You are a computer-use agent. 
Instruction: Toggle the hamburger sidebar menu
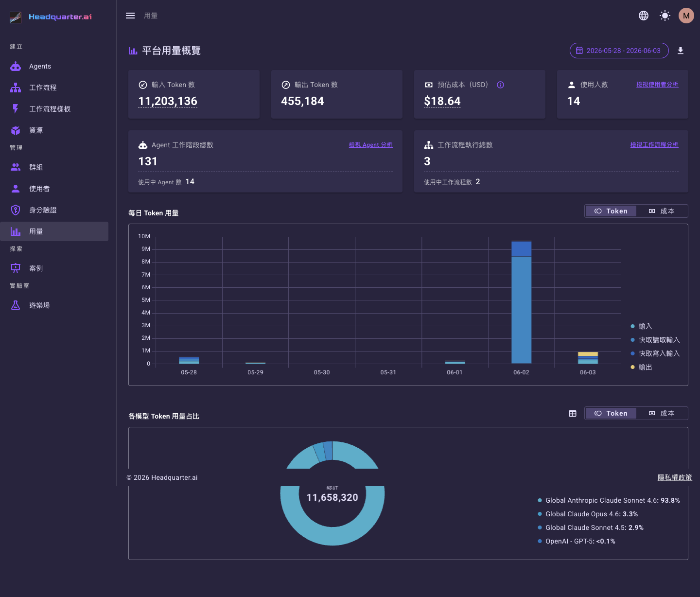tap(130, 16)
